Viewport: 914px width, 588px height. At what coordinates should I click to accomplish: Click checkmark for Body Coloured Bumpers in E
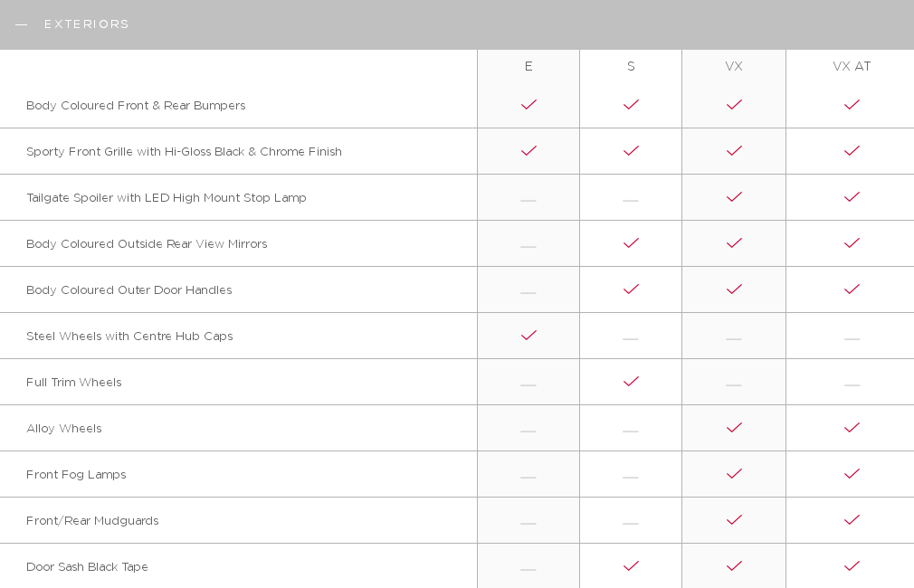click(528, 105)
